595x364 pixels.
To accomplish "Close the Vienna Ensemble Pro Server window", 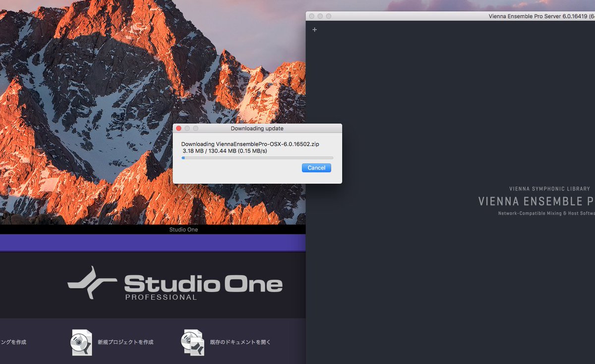I will (x=312, y=16).
